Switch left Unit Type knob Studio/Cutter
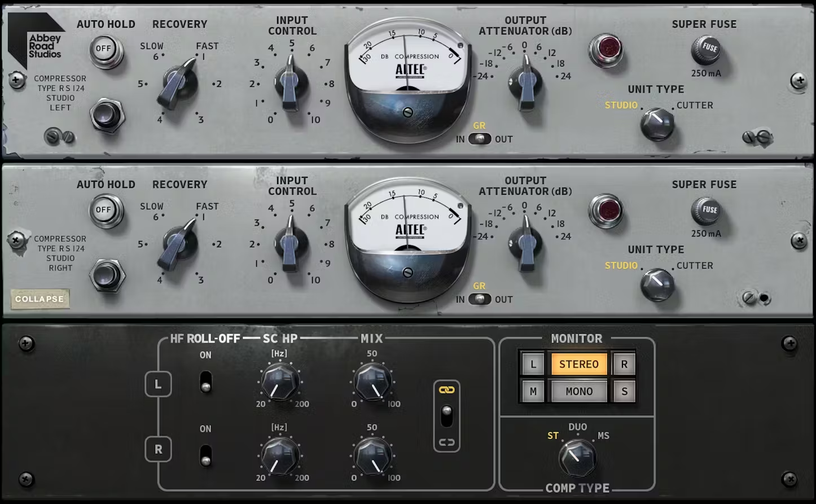The width and height of the screenshot is (816, 504). click(657, 122)
